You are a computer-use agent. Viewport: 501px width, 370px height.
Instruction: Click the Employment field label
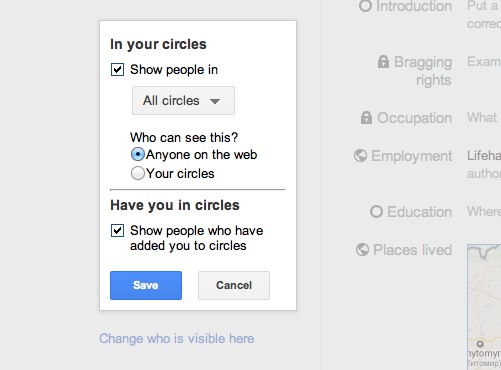tap(412, 156)
